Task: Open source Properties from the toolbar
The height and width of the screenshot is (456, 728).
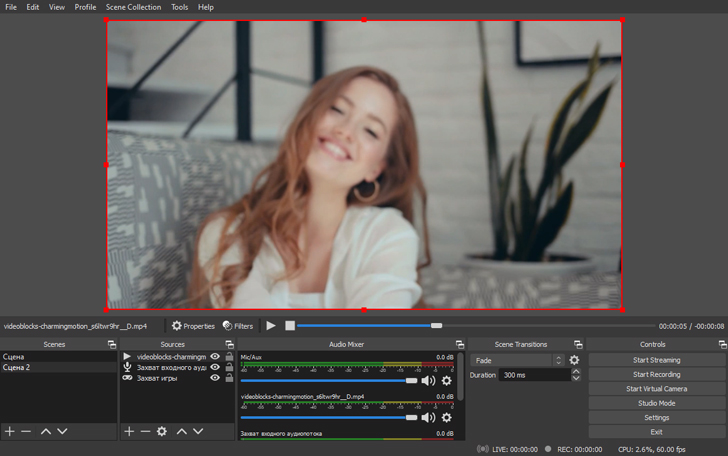Action: pyautogui.click(x=193, y=326)
